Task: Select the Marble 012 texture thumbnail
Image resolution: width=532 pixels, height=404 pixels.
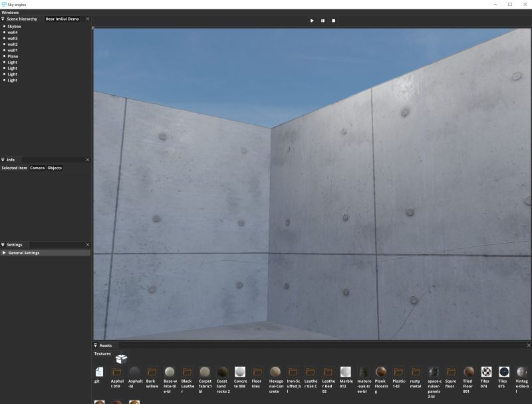Action: (x=345, y=373)
